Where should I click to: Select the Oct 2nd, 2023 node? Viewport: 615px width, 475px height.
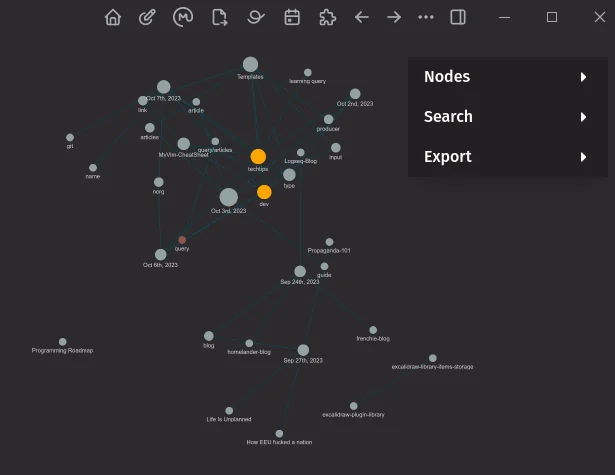click(355, 94)
